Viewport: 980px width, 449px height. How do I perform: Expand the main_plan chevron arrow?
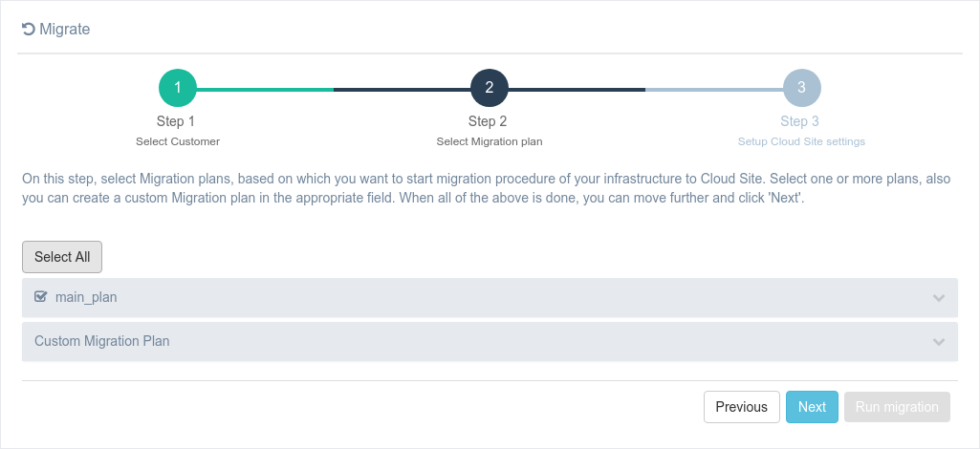coord(939,298)
